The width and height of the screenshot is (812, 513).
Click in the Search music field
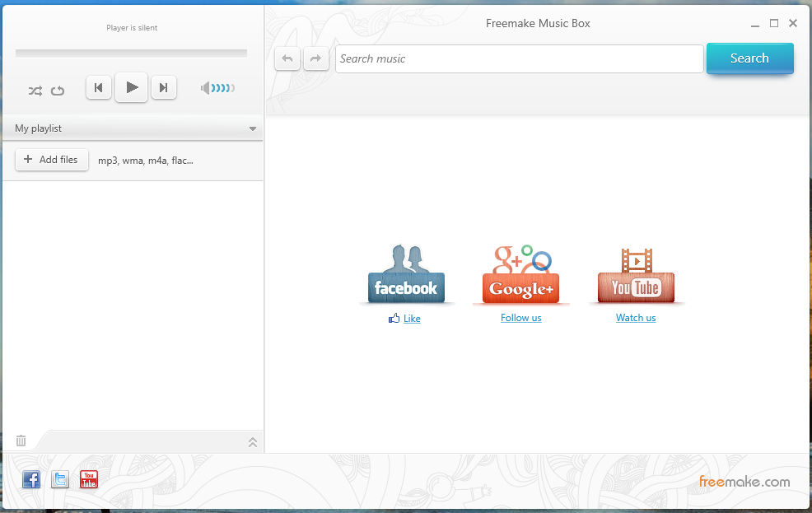coord(519,58)
